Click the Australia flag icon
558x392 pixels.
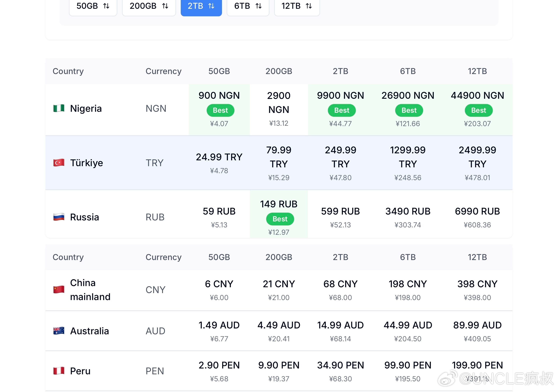pos(59,331)
